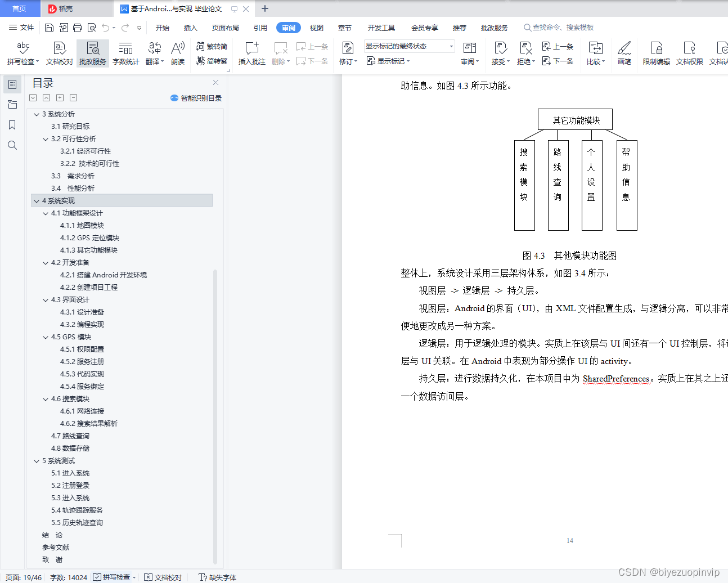This screenshot has height=583, width=728.
Task: Open the search sidebar icon
Action: tap(12, 145)
